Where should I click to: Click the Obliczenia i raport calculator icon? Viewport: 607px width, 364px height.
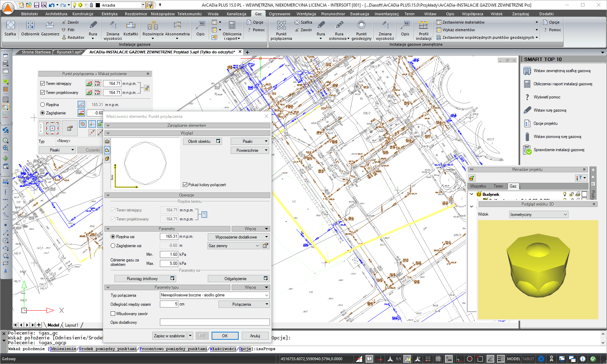click(x=232, y=25)
